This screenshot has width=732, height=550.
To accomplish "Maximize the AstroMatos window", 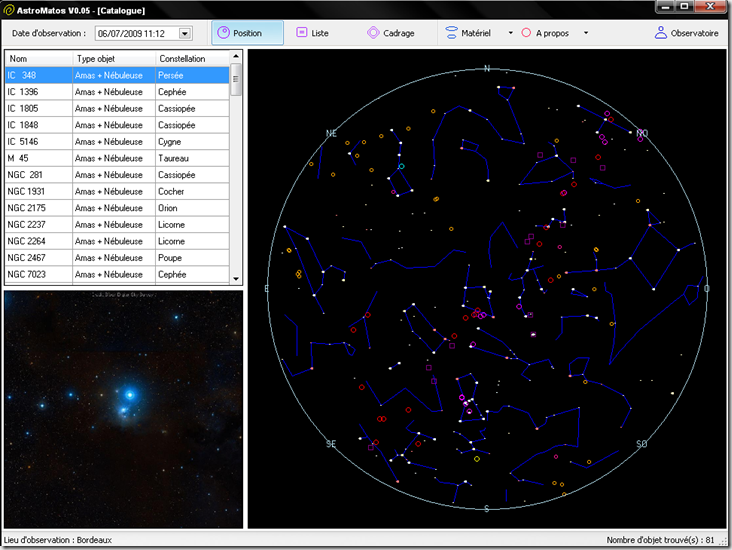I will pyautogui.click(x=684, y=7).
